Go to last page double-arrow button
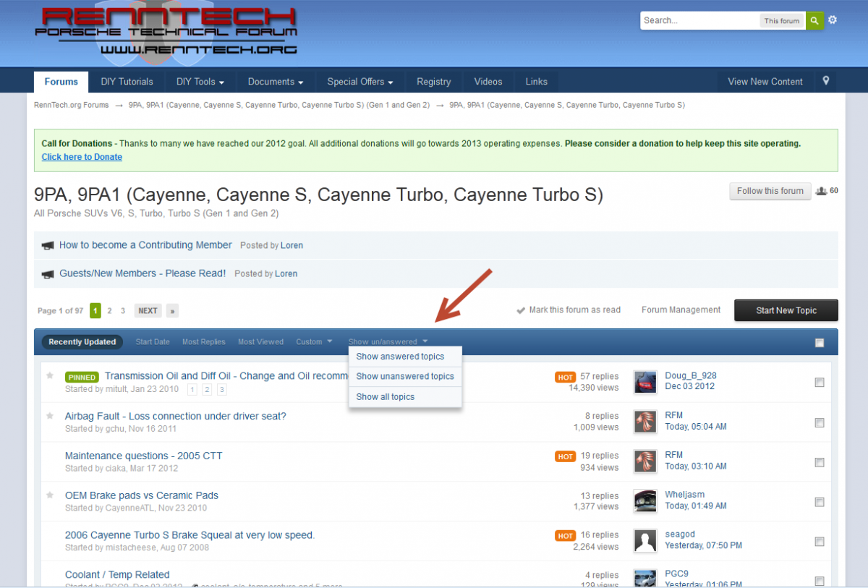Image resolution: width=868 pixels, height=588 pixels. click(172, 311)
